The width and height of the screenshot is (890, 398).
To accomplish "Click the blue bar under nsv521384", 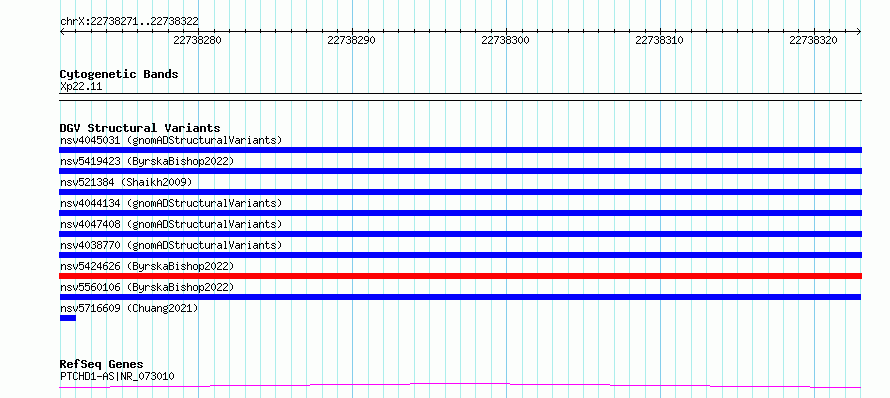I will point(460,192).
